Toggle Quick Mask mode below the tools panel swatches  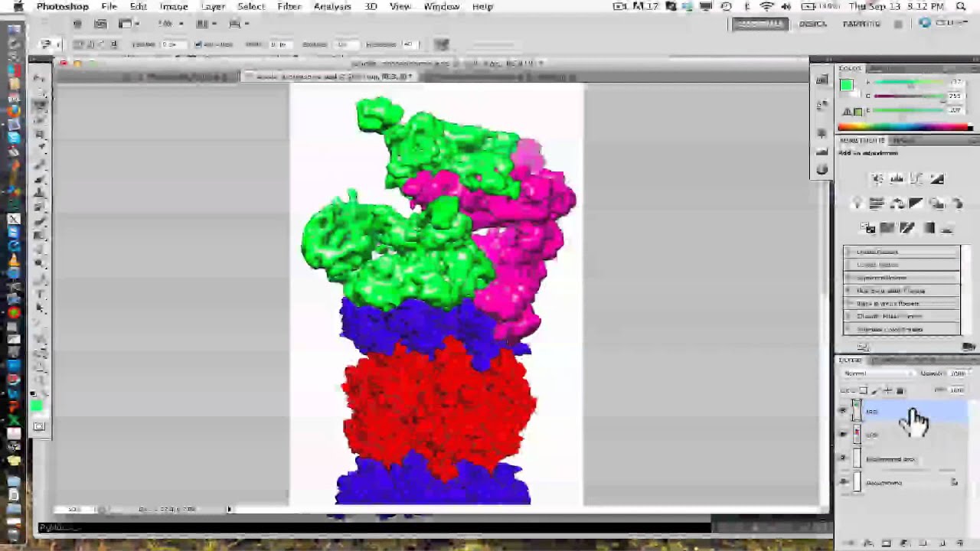coord(39,426)
